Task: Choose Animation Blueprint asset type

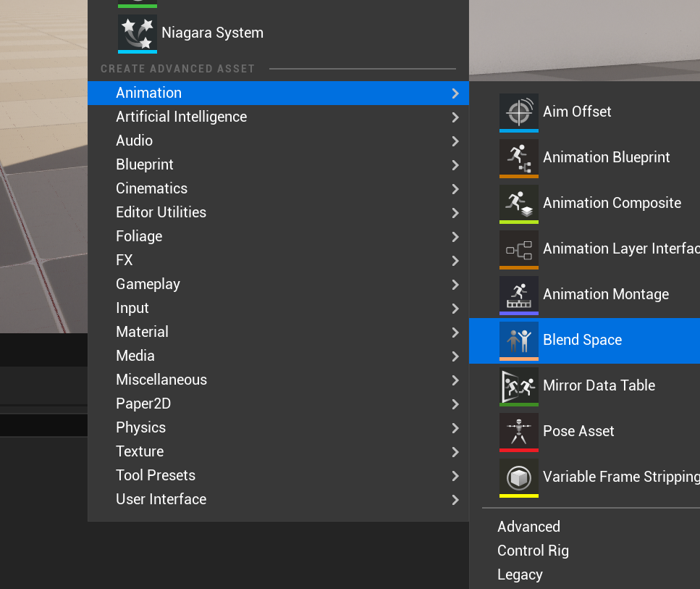Action: (x=584, y=158)
